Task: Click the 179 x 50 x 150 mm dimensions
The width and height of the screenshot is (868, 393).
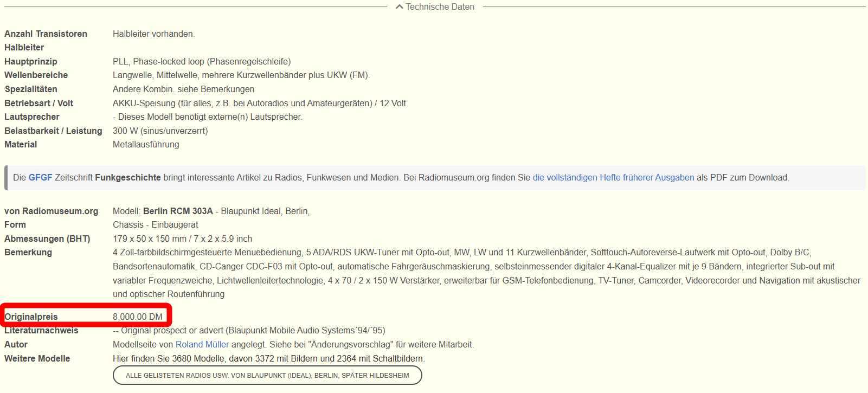Action: (149, 239)
